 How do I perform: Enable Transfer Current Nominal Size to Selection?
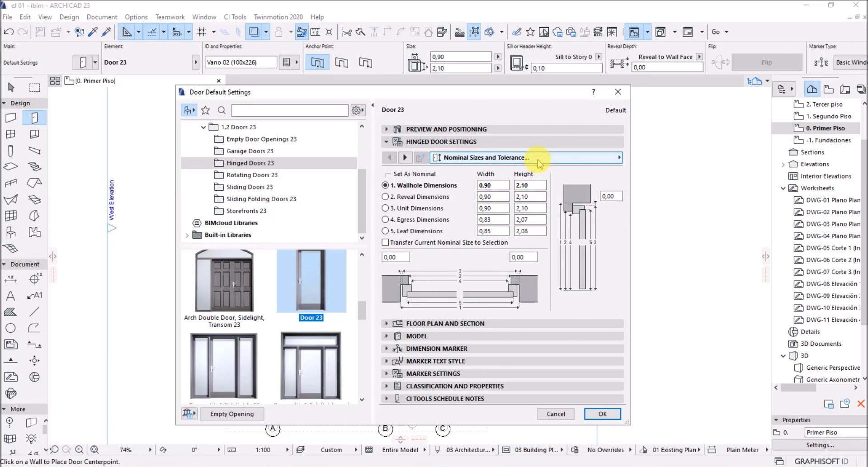pos(385,243)
